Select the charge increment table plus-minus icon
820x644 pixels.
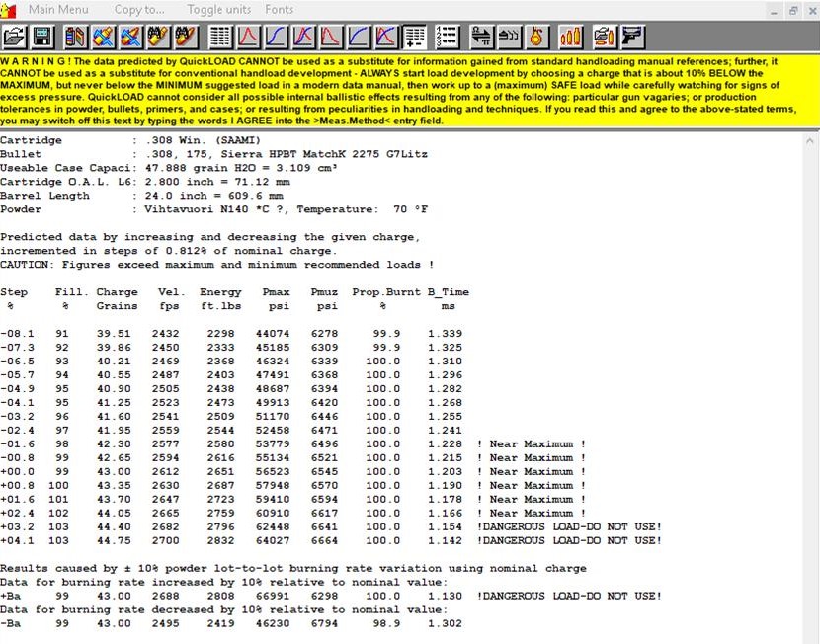click(414, 38)
